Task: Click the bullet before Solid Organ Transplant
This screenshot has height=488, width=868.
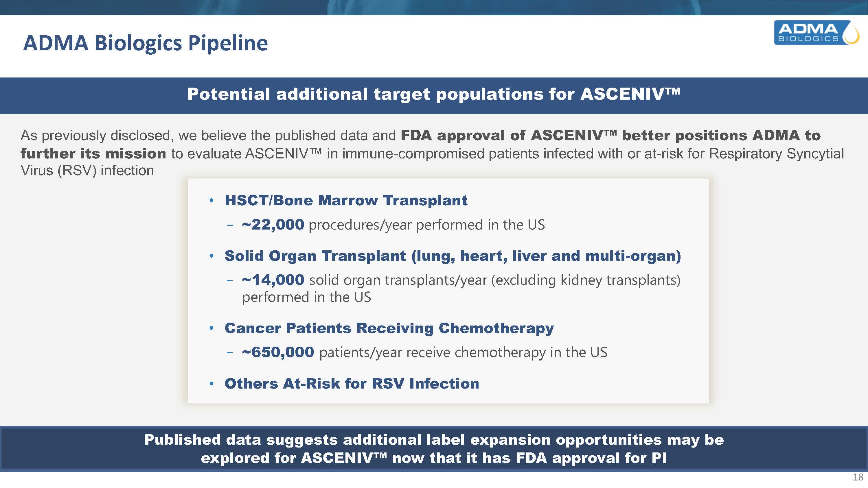Action: click(x=212, y=256)
